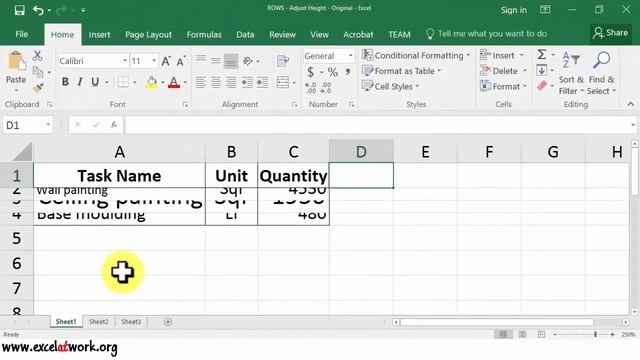The image size is (640, 360).
Task: Switch to the Insert ribbon tab
Action: click(x=100, y=35)
